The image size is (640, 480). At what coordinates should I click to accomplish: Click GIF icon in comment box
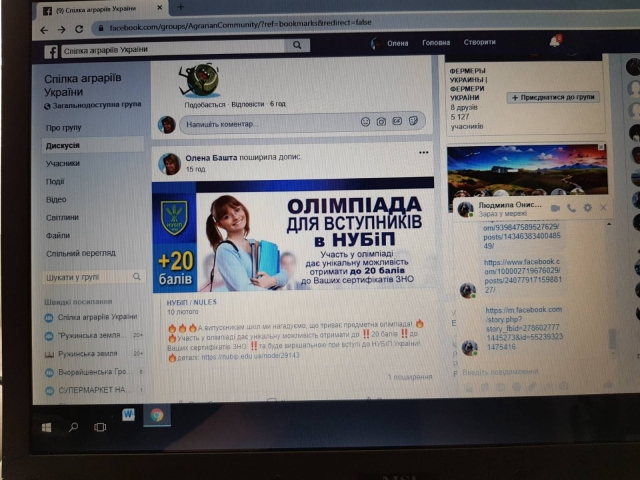pos(397,121)
